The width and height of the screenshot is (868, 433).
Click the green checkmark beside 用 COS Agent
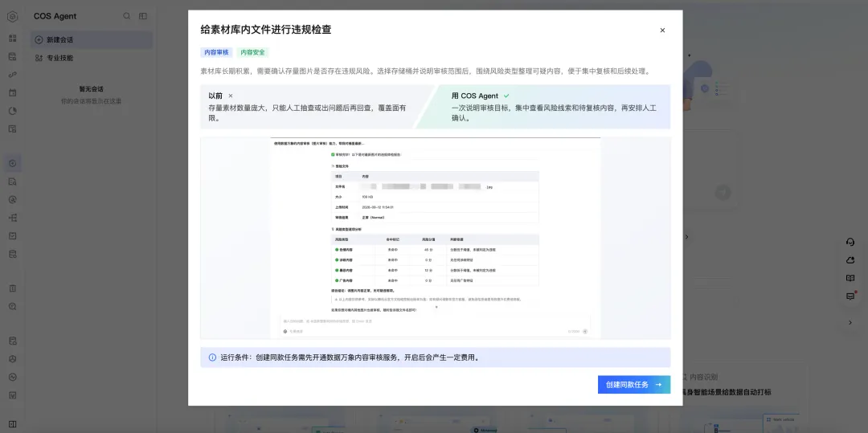click(x=506, y=96)
